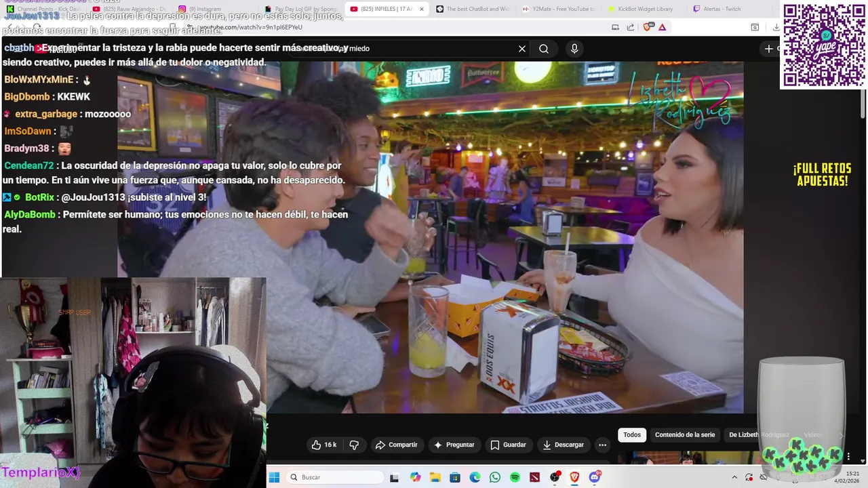Clear YouTube search box with X

[x=522, y=49]
